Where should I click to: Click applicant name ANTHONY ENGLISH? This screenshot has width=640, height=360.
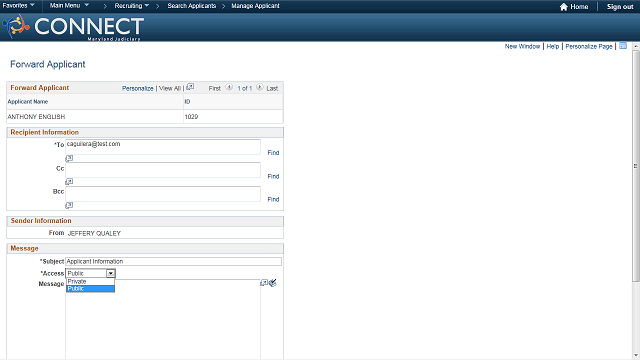coord(36,117)
